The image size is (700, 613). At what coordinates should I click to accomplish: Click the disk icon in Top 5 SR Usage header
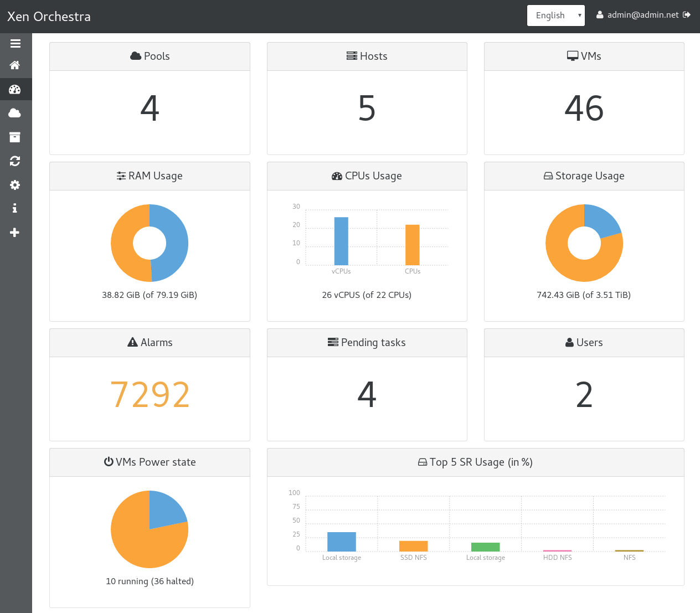click(423, 462)
